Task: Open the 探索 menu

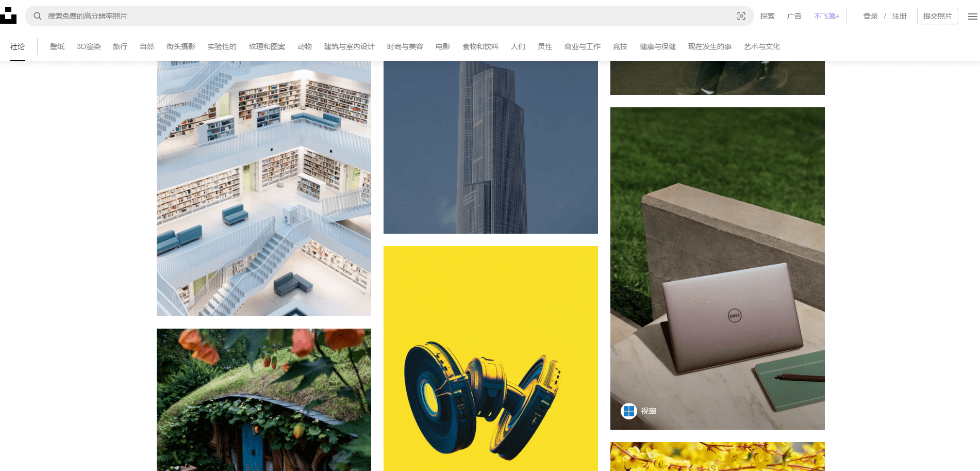Action: [767, 16]
